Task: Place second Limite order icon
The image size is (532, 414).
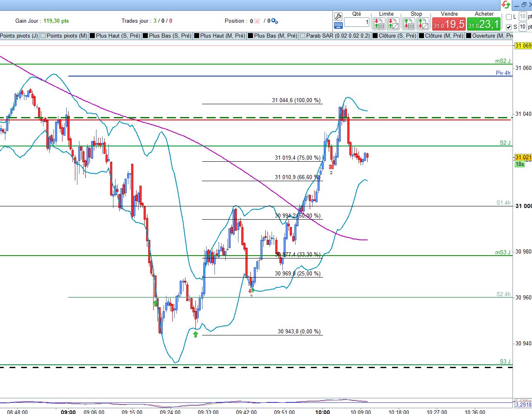Action: [393, 24]
